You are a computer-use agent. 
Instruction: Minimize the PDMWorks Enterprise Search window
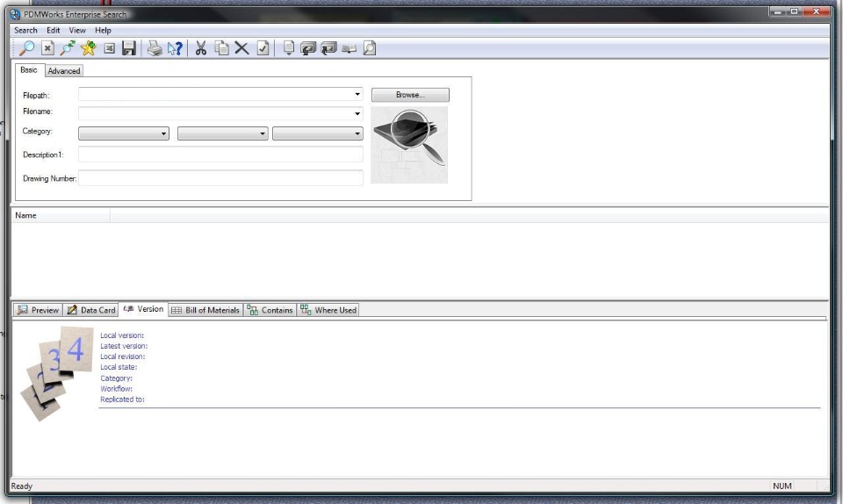coord(777,11)
